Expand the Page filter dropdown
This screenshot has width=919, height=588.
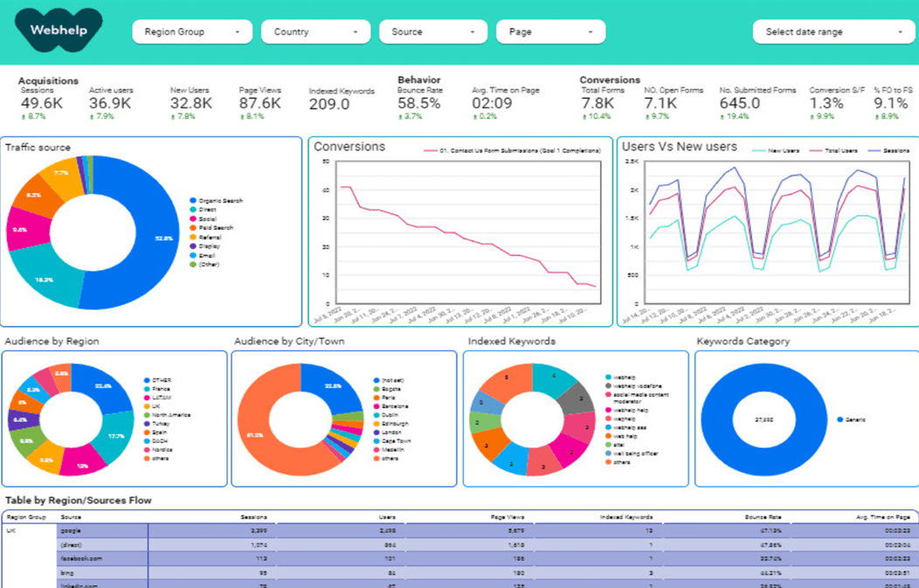(550, 32)
